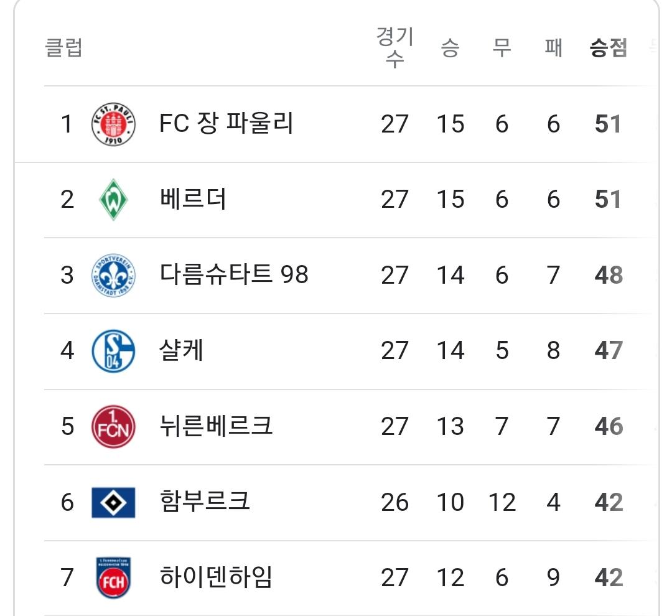Open the 샬케 team row

pos(337,351)
